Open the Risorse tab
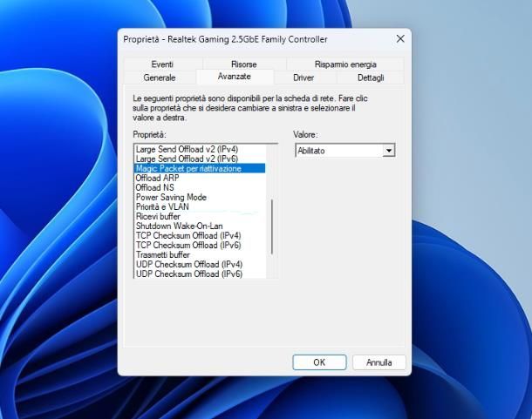 (244, 64)
